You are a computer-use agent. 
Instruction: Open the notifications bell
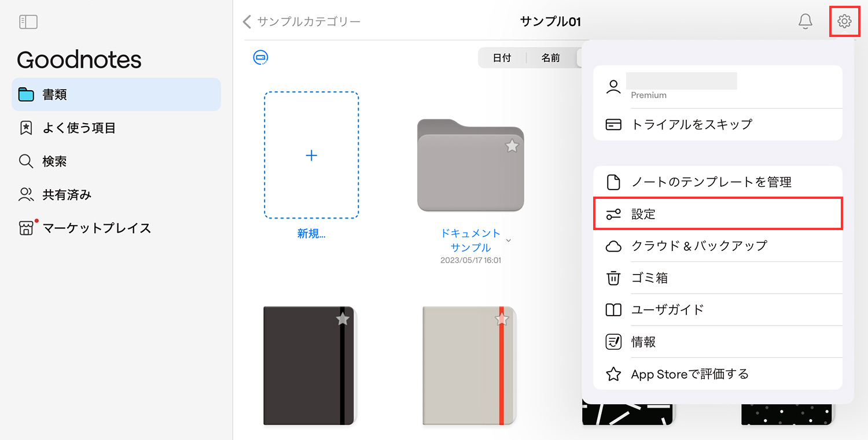pyautogui.click(x=805, y=21)
